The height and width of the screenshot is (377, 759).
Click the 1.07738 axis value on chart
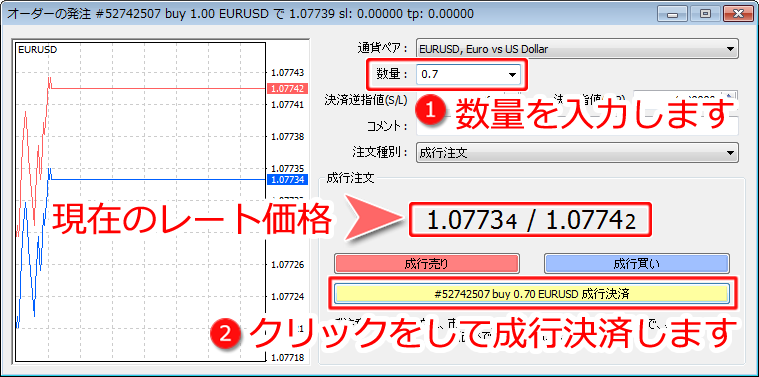tap(288, 136)
